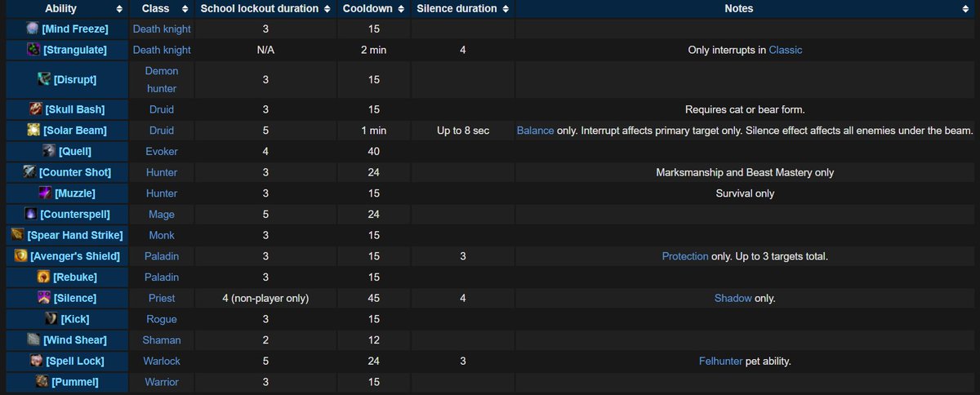Click the Pummel ability icon

point(42,382)
